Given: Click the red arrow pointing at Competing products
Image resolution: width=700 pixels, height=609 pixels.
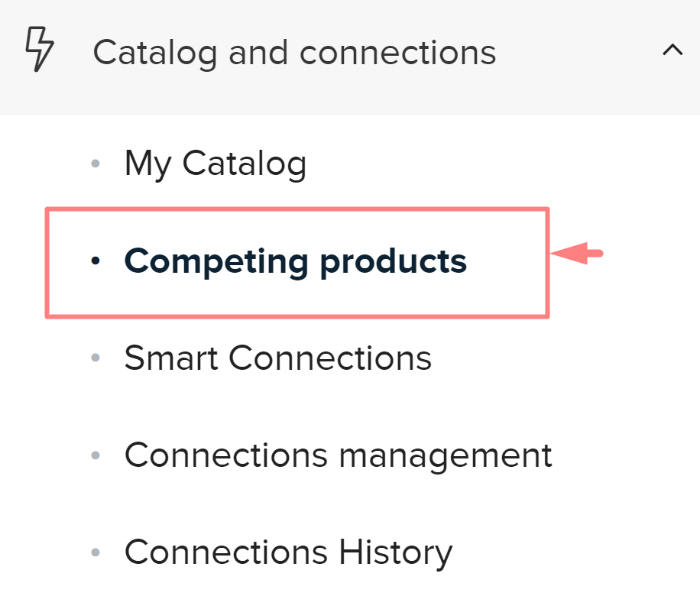Looking at the screenshot, I should tap(577, 254).
